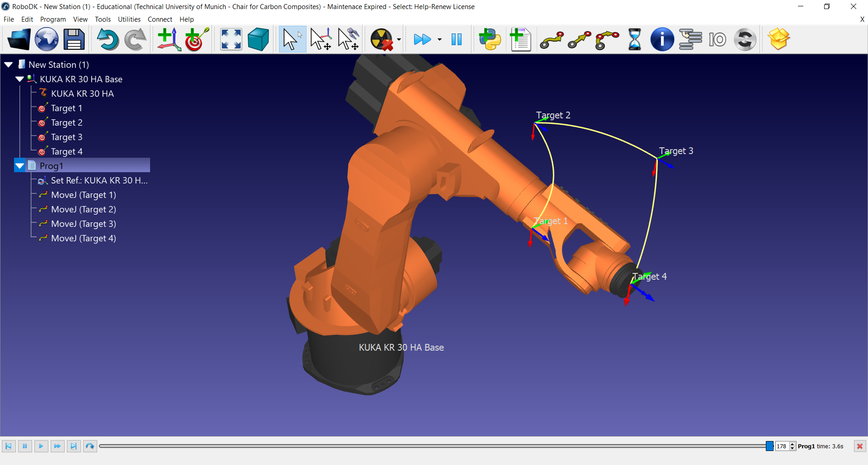Click the Isometric view cube icon
The height and width of the screenshot is (465, 868).
tap(258, 39)
